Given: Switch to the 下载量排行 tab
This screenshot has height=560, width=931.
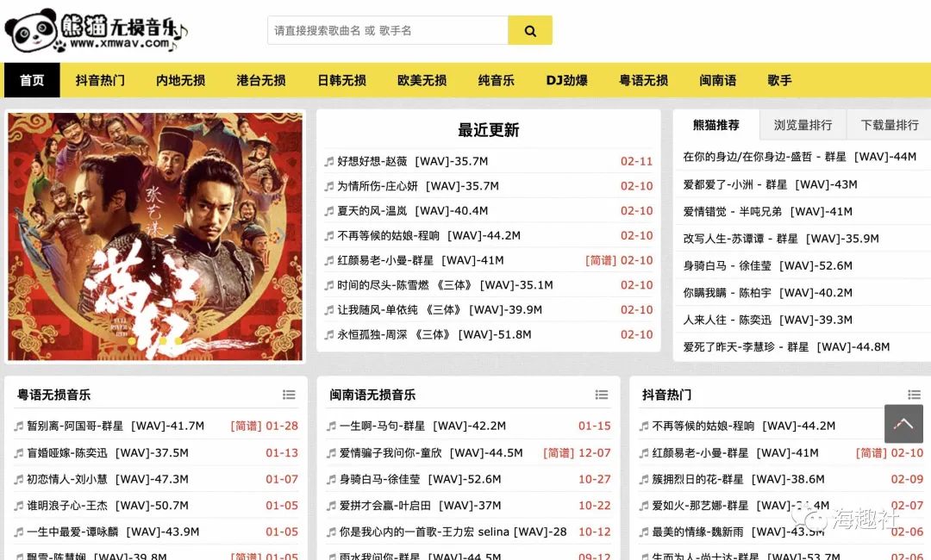Looking at the screenshot, I should pyautogui.click(x=890, y=125).
